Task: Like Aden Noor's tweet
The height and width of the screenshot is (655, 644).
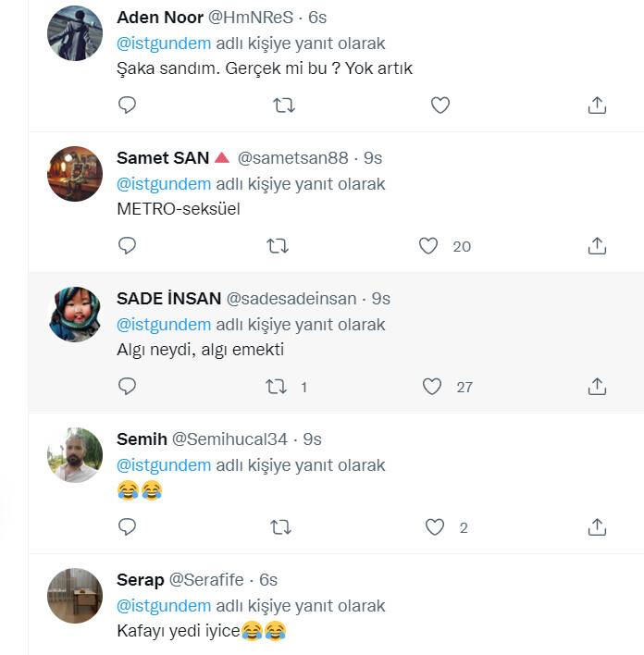Action: tap(440, 105)
